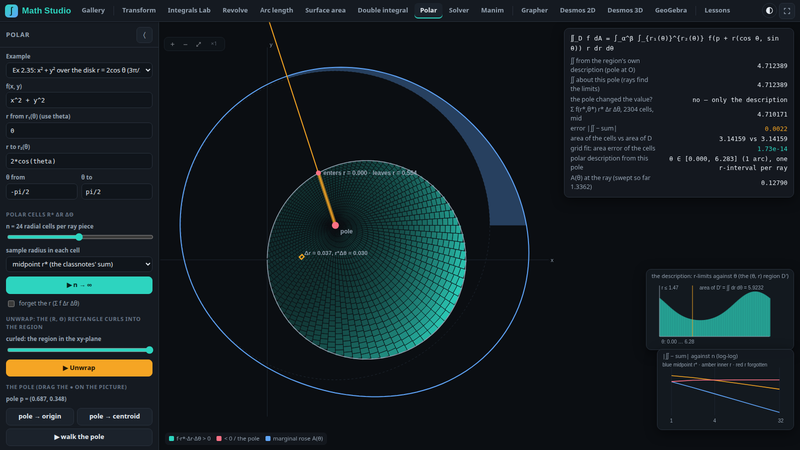This screenshot has height=450, width=800.
Task: Open the Double integral tab
Action: tap(383, 10)
